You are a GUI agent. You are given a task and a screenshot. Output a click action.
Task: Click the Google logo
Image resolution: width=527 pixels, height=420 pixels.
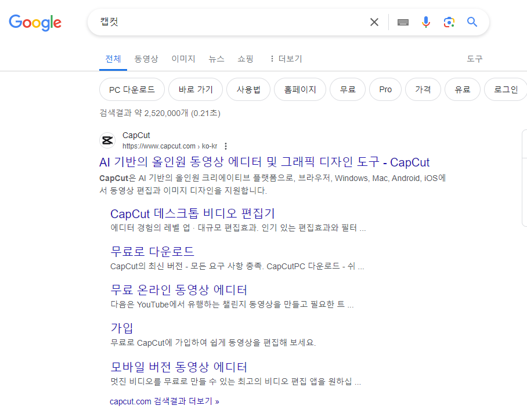[x=35, y=23]
